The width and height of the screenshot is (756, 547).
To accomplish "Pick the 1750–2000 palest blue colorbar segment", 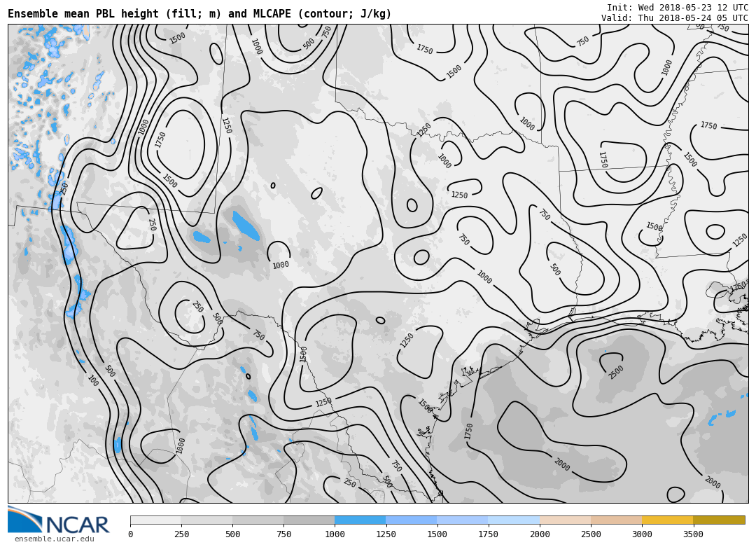I will tap(514, 520).
